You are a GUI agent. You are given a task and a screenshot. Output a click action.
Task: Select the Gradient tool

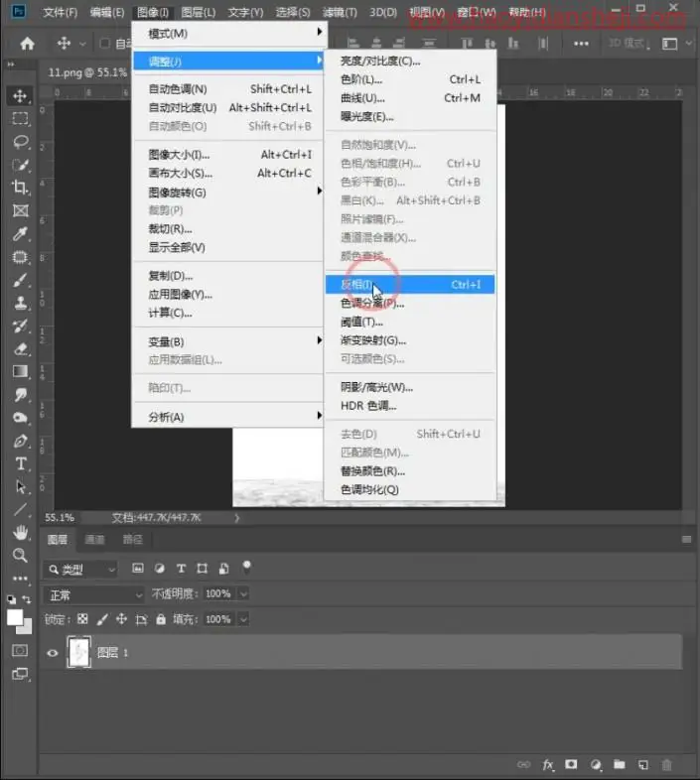pos(20,371)
